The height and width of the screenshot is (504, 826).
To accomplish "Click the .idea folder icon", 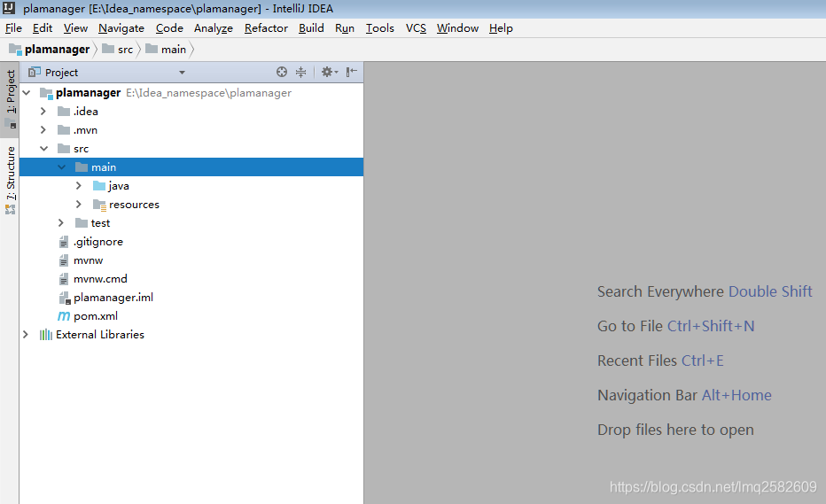I will tap(64, 111).
